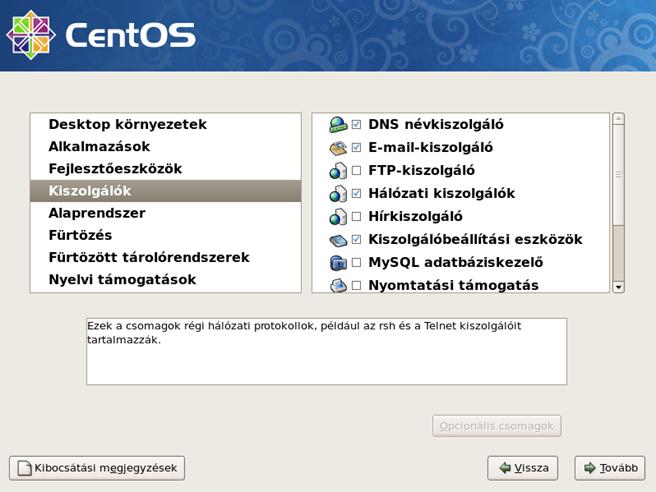Enable the MySQL adatbáziskezelő checkbox
Screen dimensions: 656x492
click(x=356, y=263)
